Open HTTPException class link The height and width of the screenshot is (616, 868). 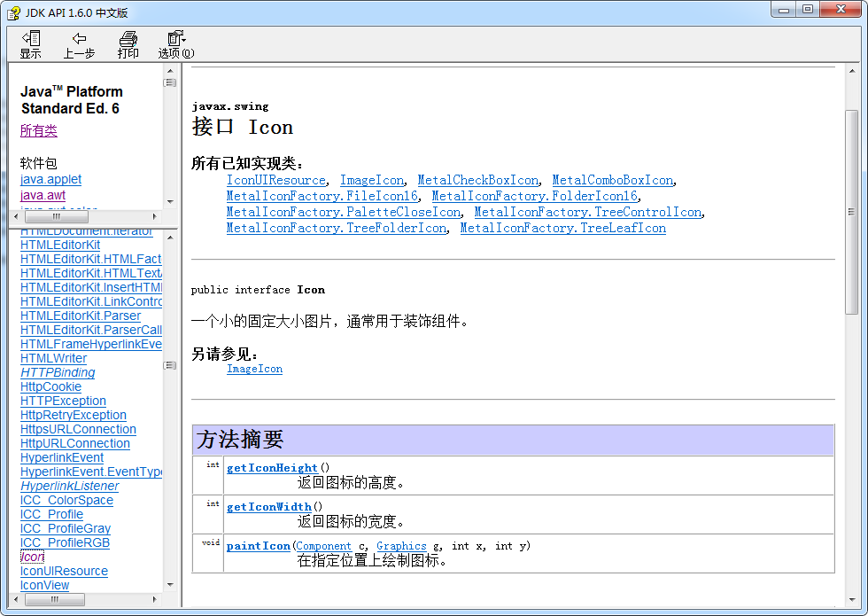point(63,401)
